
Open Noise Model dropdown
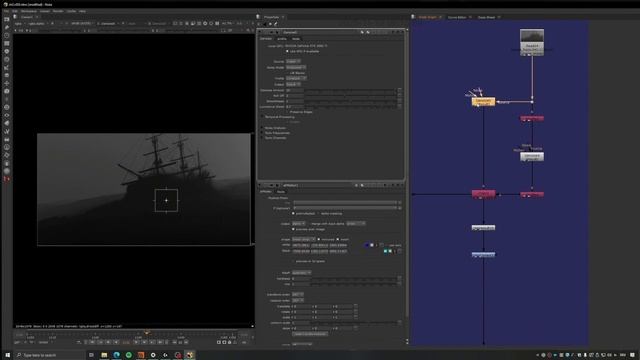[296, 67]
